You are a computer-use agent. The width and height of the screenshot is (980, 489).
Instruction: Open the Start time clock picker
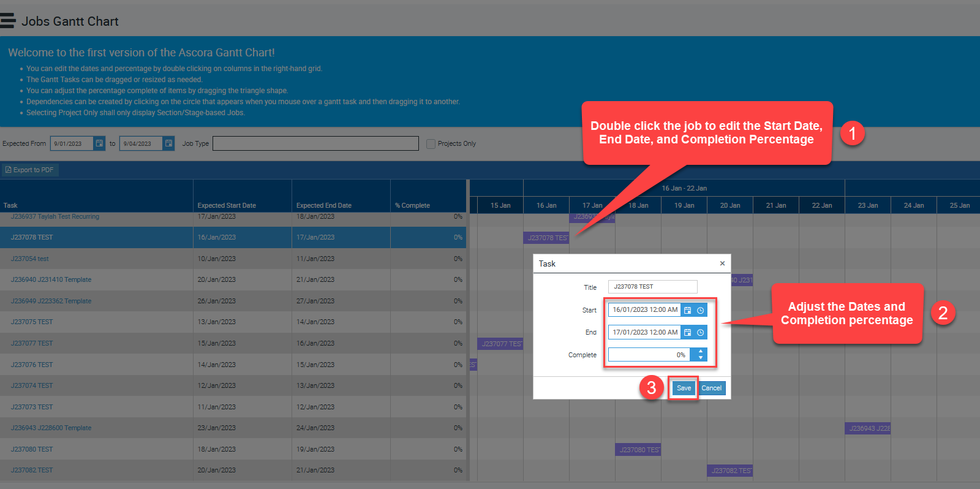[700, 310]
